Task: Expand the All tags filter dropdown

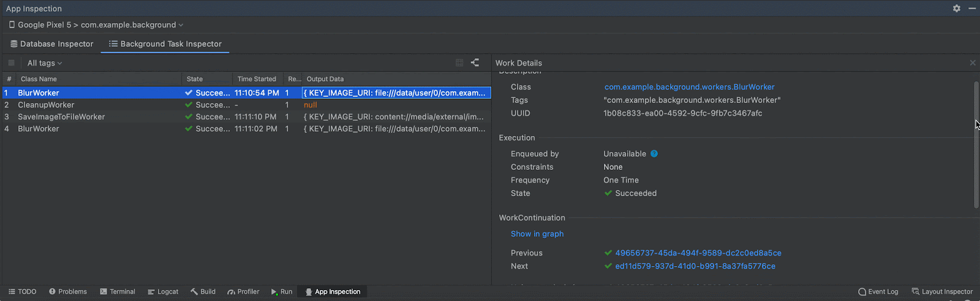Action: pyautogui.click(x=45, y=63)
